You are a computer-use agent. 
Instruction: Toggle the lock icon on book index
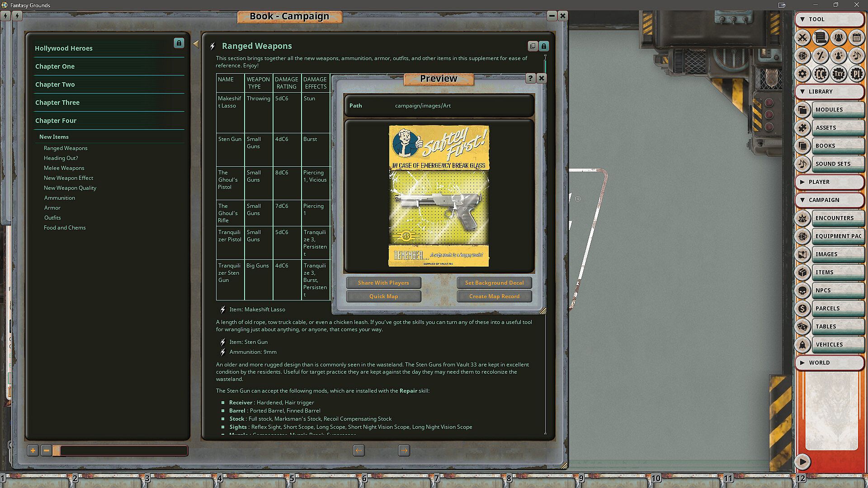[x=179, y=43]
